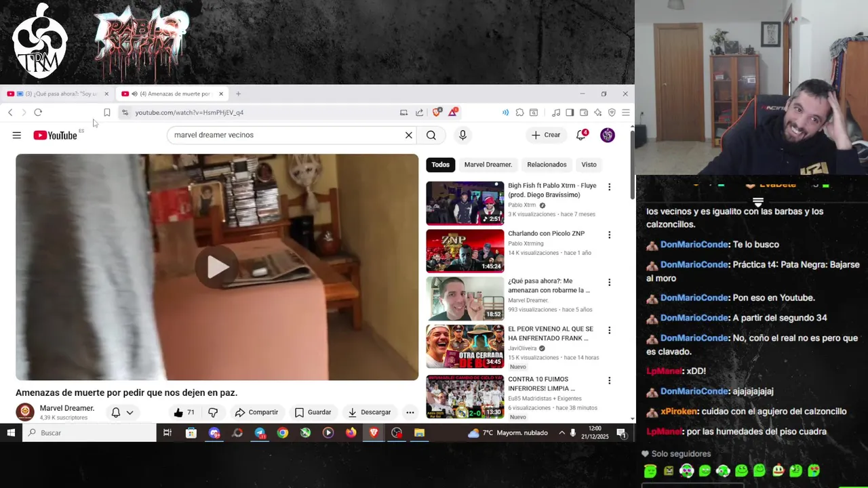The image size is (868, 488).
Task: Select the Todos filter chip
Action: click(x=440, y=165)
